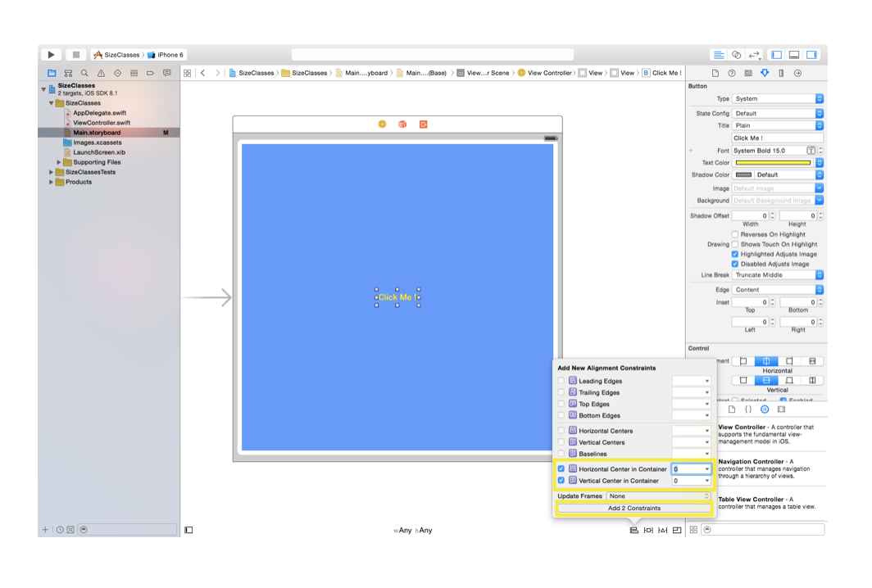Check Reverses On Highlight
Image resolution: width=872 pixels, height=588 pixels.
tap(734, 234)
